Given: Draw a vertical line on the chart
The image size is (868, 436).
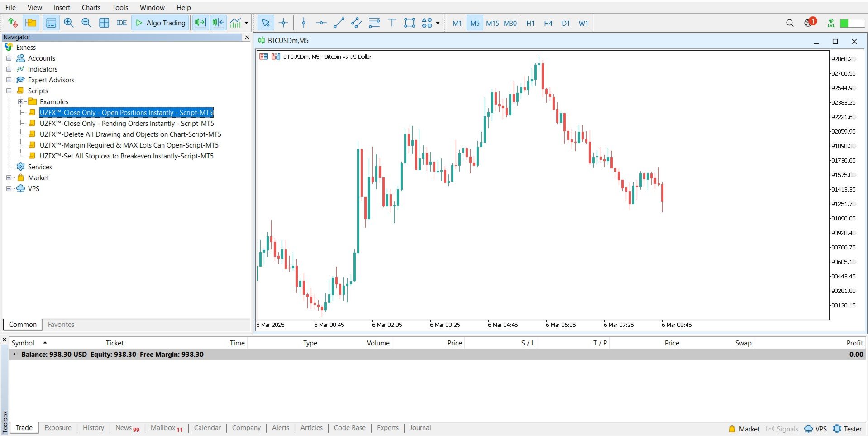Looking at the screenshot, I should (304, 23).
